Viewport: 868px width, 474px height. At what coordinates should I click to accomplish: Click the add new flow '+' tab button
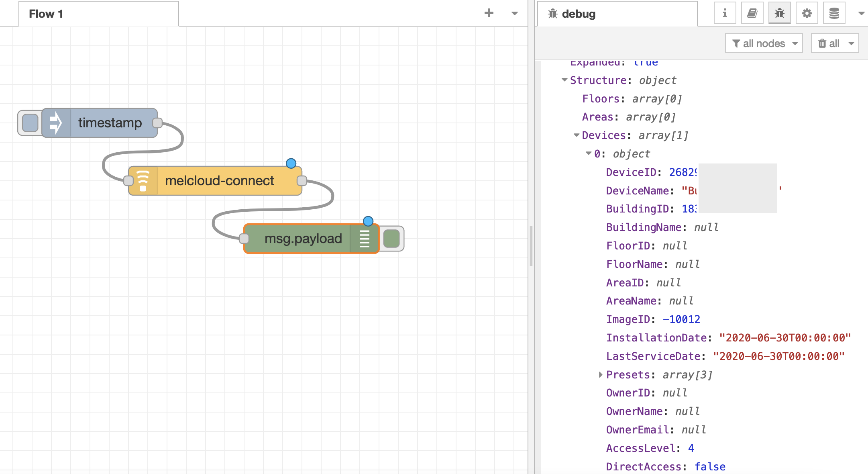coord(489,13)
